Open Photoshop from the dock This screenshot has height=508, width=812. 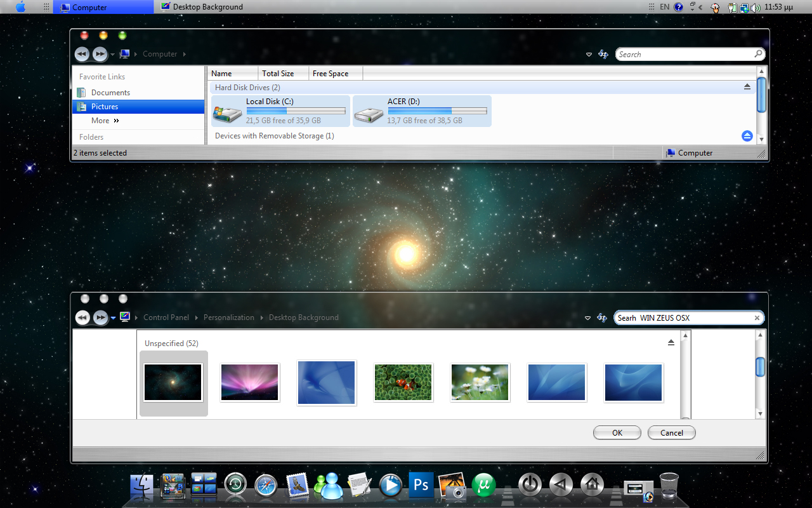[421, 485]
